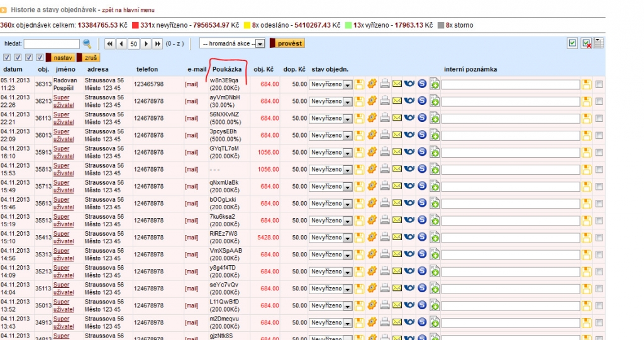Open the table columns icon at top right
The image size is (644, 340).
(599, 43)
